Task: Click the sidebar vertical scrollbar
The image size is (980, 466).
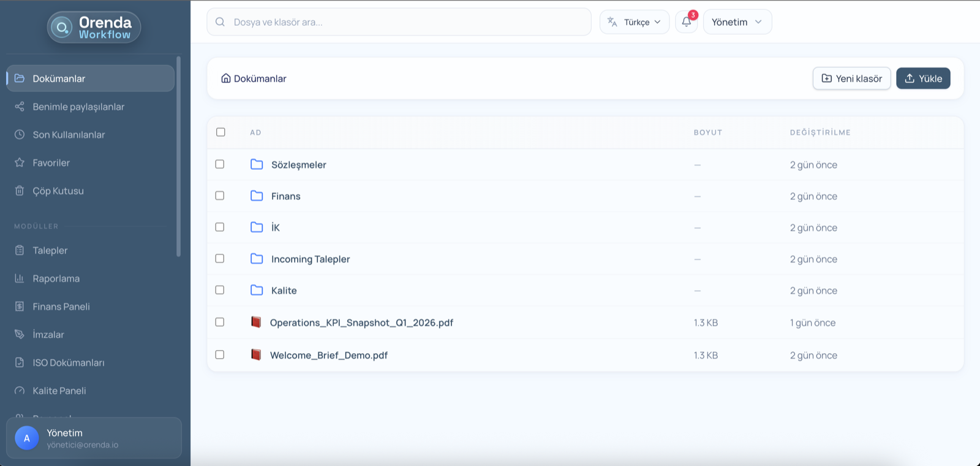Action: [x=179, y=156]
